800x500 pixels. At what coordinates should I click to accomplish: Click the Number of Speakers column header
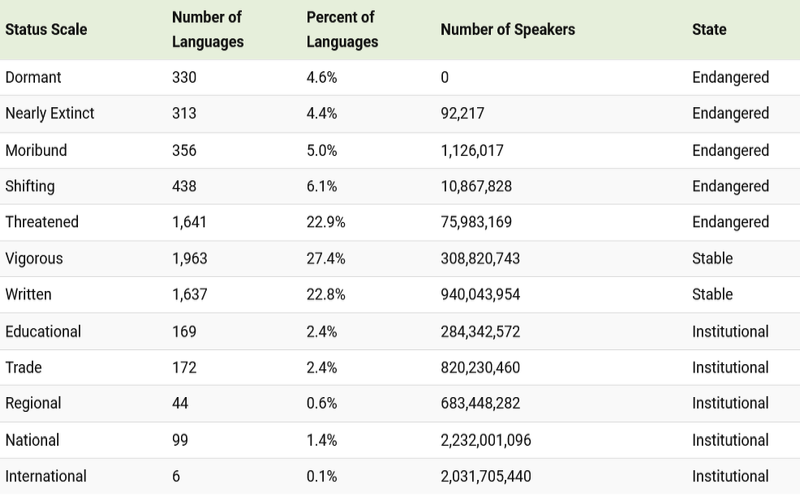point(507,30)
